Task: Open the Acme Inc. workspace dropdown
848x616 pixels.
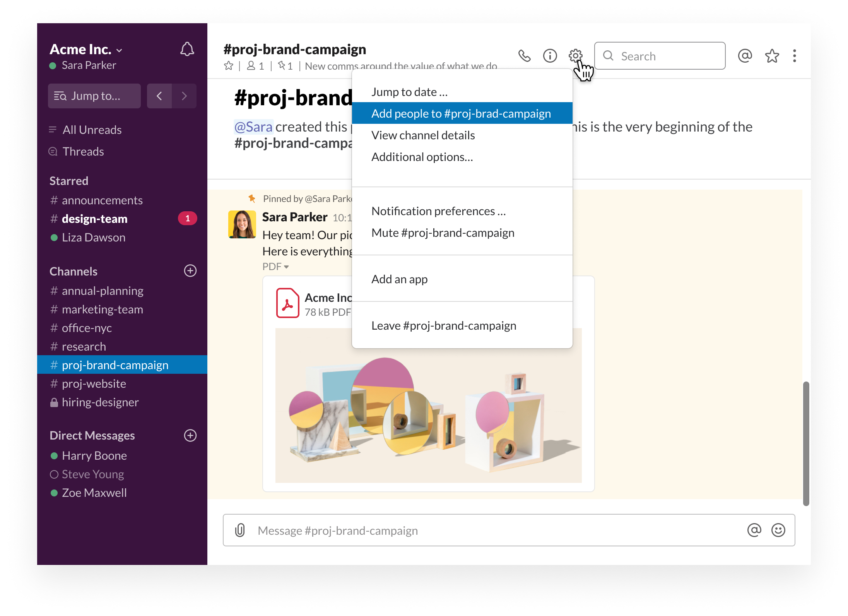Action: click(86, 50)
